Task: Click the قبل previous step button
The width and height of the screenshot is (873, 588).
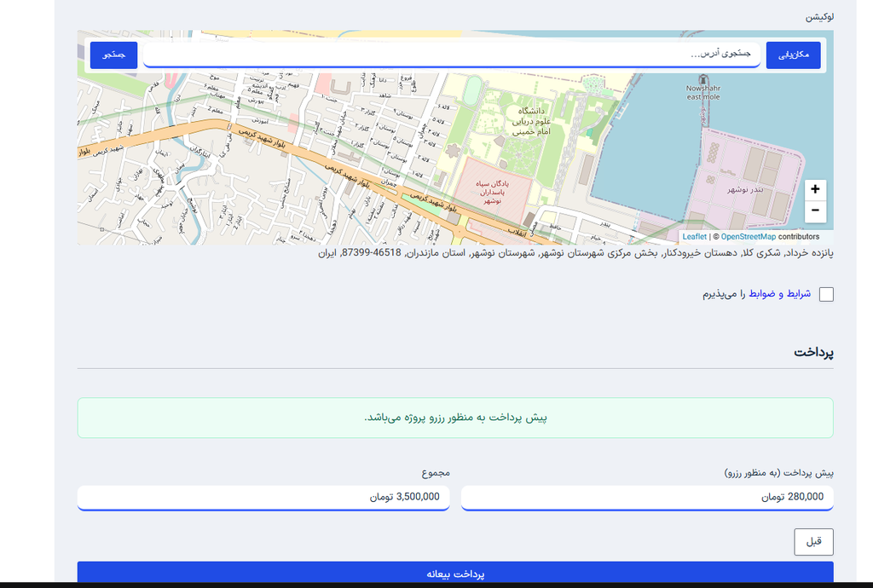Action: click(813, 542)
